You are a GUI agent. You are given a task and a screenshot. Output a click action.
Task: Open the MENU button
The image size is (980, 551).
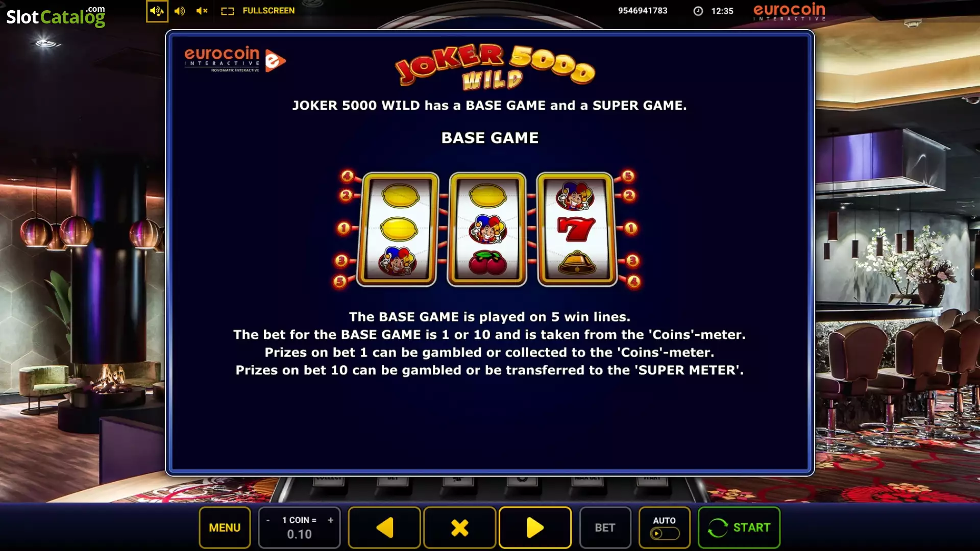click(225, 528)
